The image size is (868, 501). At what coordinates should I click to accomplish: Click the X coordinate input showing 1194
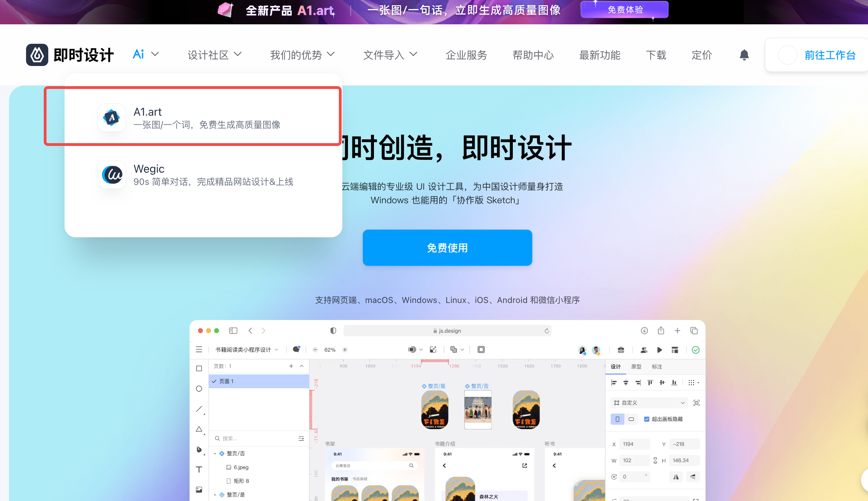click(634, 444)
